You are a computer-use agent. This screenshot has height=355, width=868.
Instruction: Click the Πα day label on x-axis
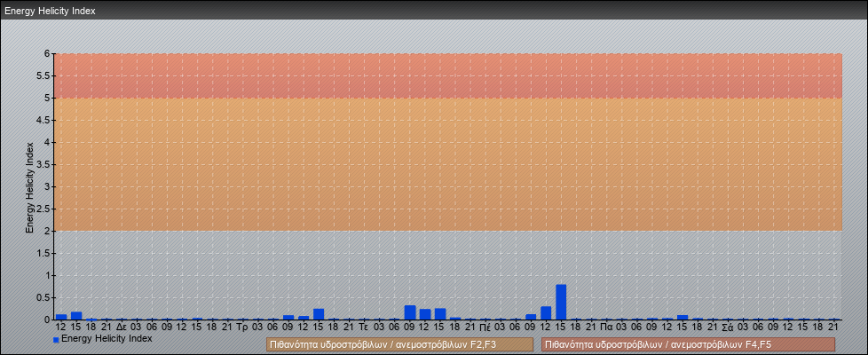(606, 327)
